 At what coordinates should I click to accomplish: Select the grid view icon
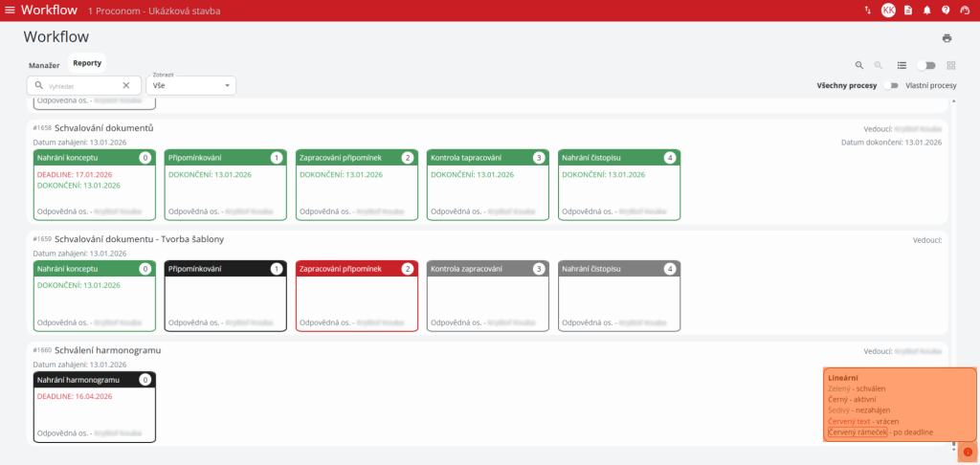coord(951,65)
